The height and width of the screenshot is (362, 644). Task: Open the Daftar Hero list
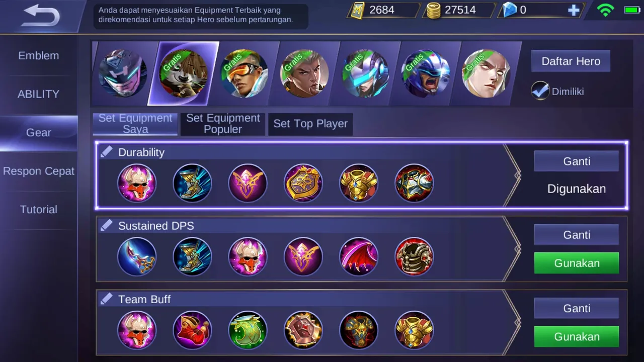point(571,61)
